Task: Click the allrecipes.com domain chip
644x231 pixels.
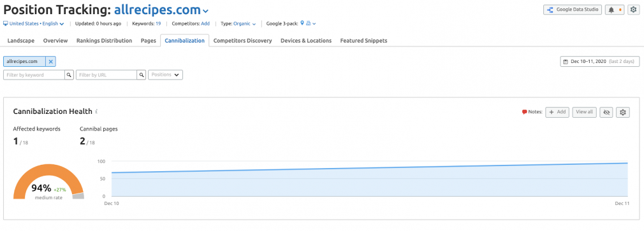Action: coord(24,62)
